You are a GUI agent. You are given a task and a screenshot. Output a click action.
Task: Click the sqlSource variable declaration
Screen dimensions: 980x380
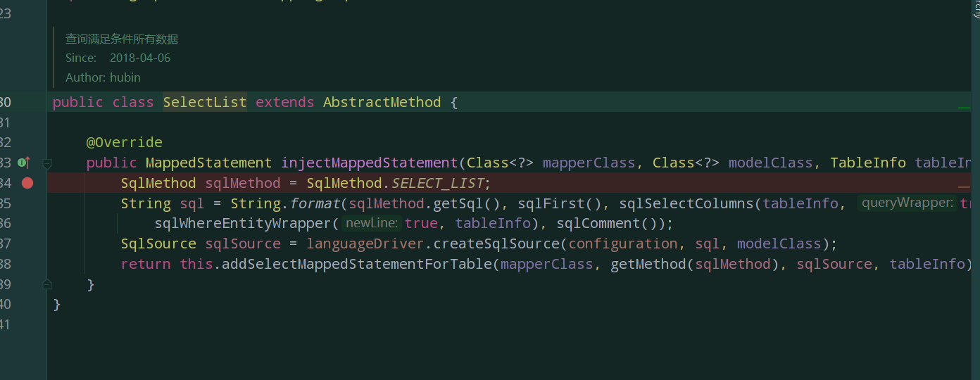[243, 243]
